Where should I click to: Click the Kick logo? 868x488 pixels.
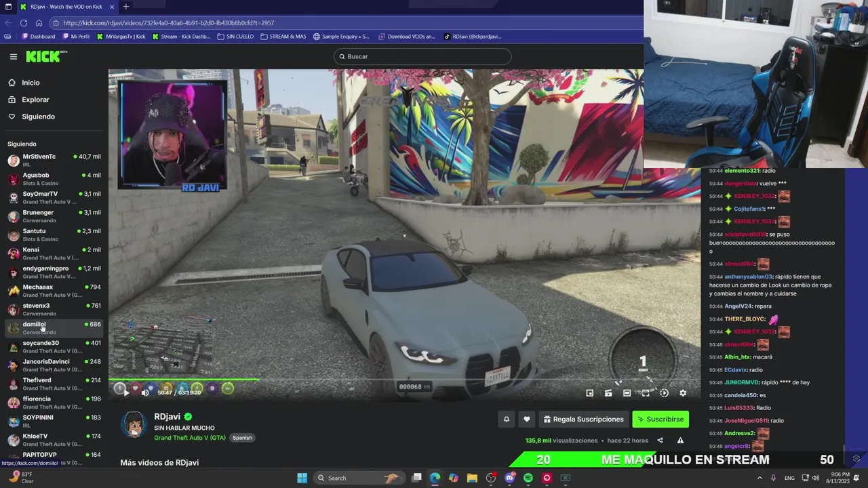pyautogui.click(x=46, y=56)
